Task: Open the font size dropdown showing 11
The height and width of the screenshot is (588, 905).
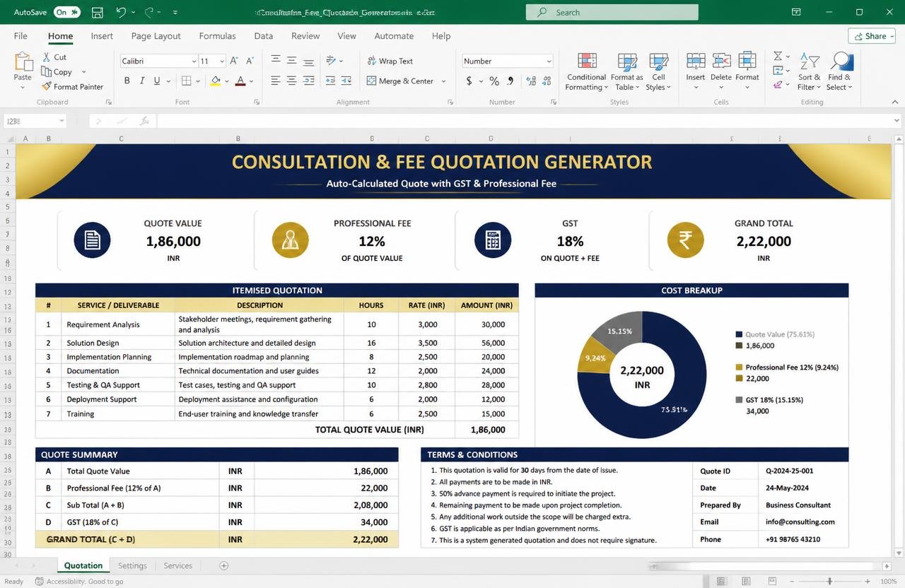Action: point(221,61)
